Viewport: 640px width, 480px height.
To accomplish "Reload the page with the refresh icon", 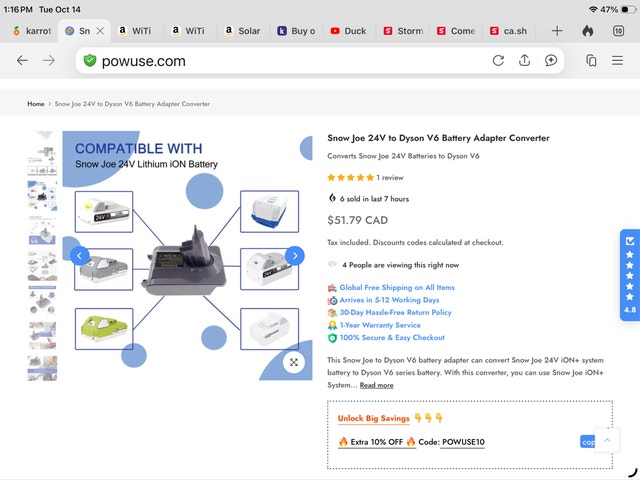I will click(x=498, y=61).
